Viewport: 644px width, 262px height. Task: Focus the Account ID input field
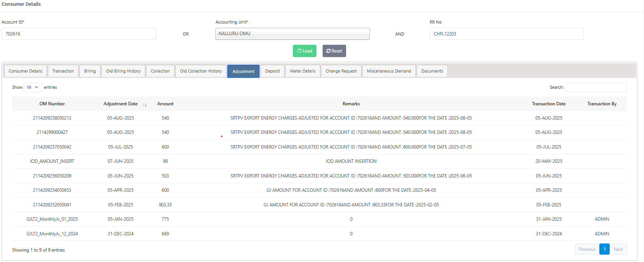(79, 34)
